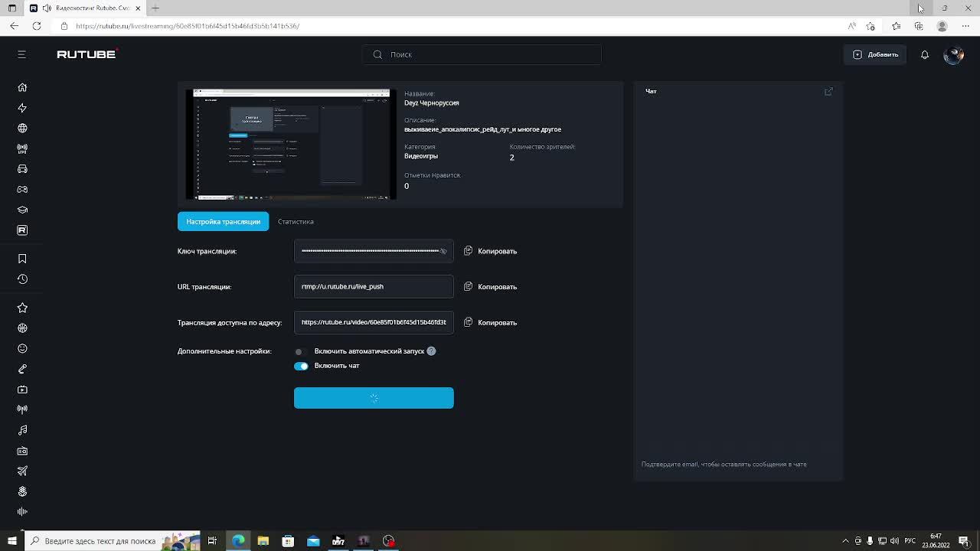
Task: Click the rtmp URL трансляции field
Action: click(374, 287)
